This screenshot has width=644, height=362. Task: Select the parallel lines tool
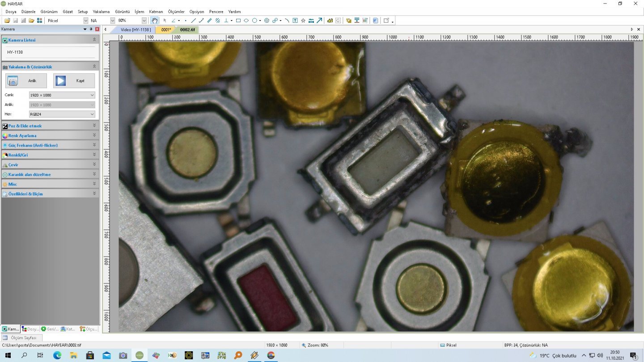point(209,21)
